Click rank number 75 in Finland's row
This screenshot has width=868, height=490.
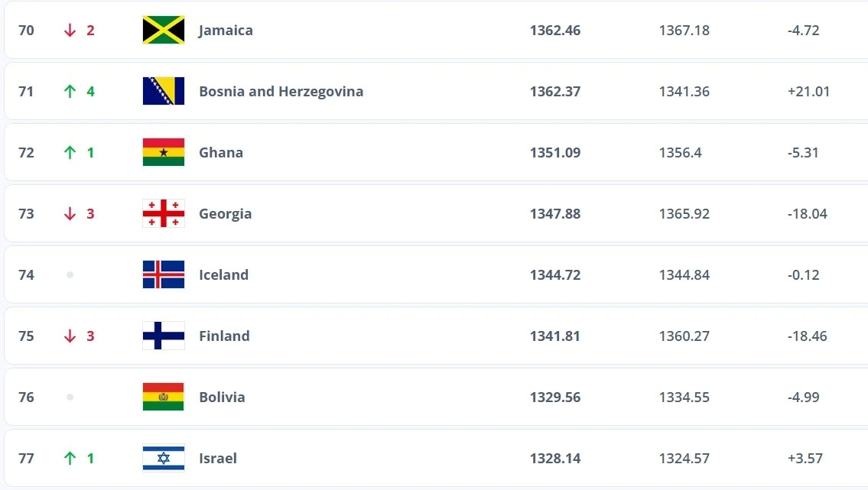(x=26, y=336)
